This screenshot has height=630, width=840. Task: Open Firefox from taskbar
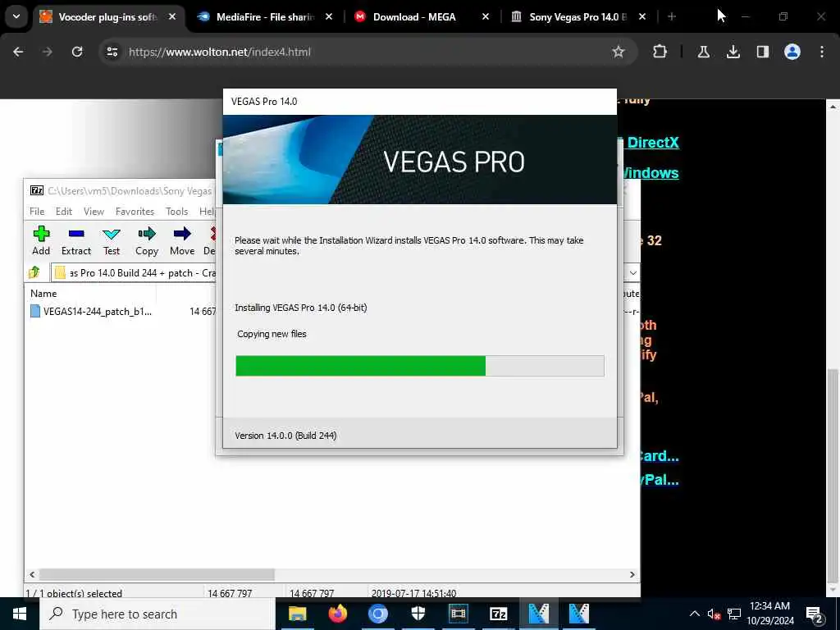coord(337,614)
